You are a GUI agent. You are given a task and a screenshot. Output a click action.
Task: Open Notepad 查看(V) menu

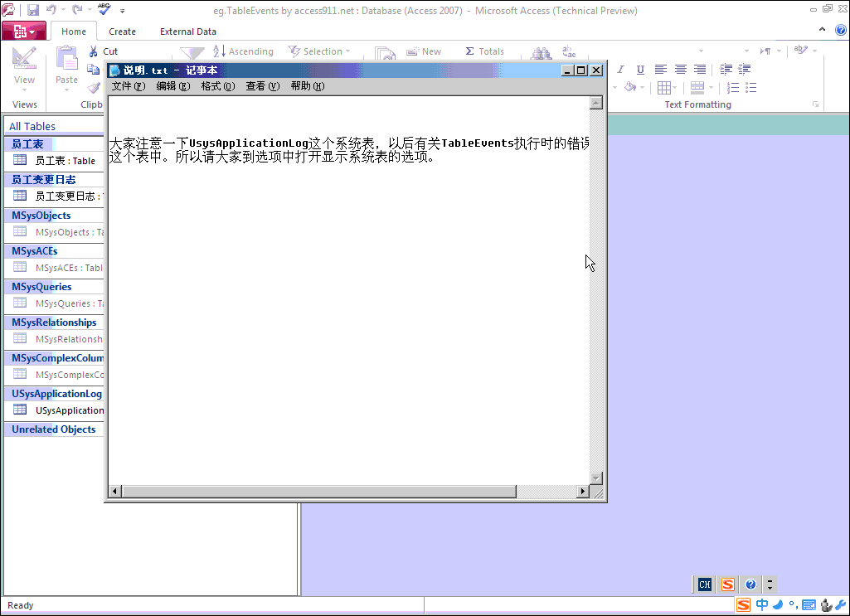[x=262, y=86]
